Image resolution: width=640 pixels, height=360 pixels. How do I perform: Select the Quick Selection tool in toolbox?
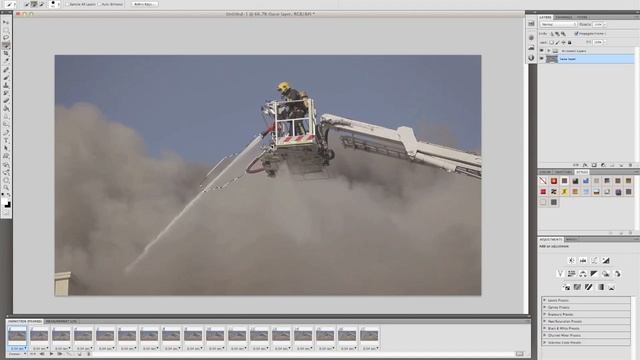click(6, 45)
